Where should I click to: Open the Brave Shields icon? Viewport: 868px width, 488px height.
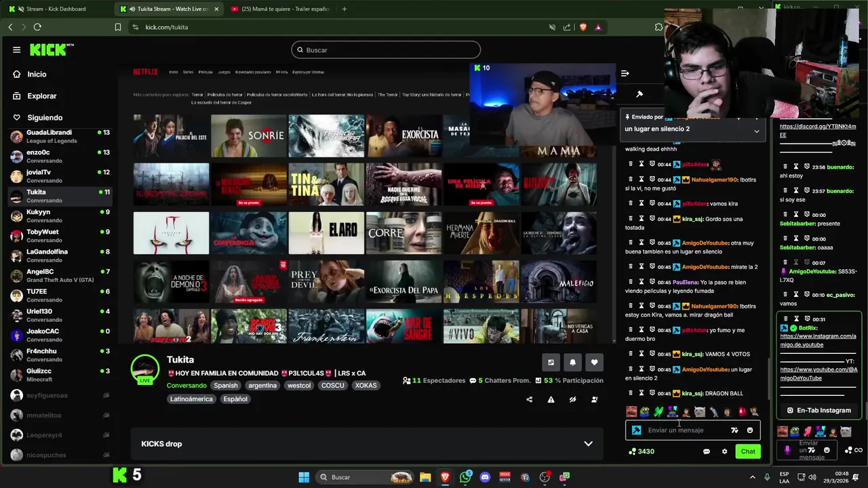(x=583, y=27)
